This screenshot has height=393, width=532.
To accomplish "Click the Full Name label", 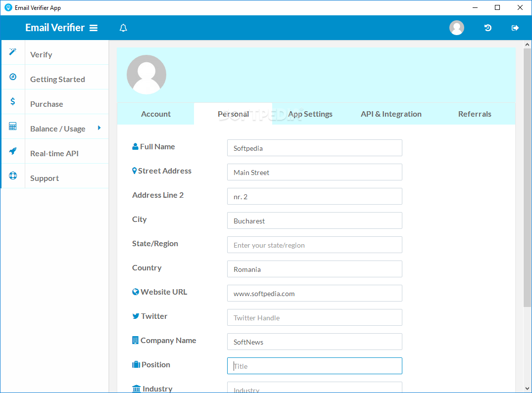I will pyautogui.click(x=157, y=146).
